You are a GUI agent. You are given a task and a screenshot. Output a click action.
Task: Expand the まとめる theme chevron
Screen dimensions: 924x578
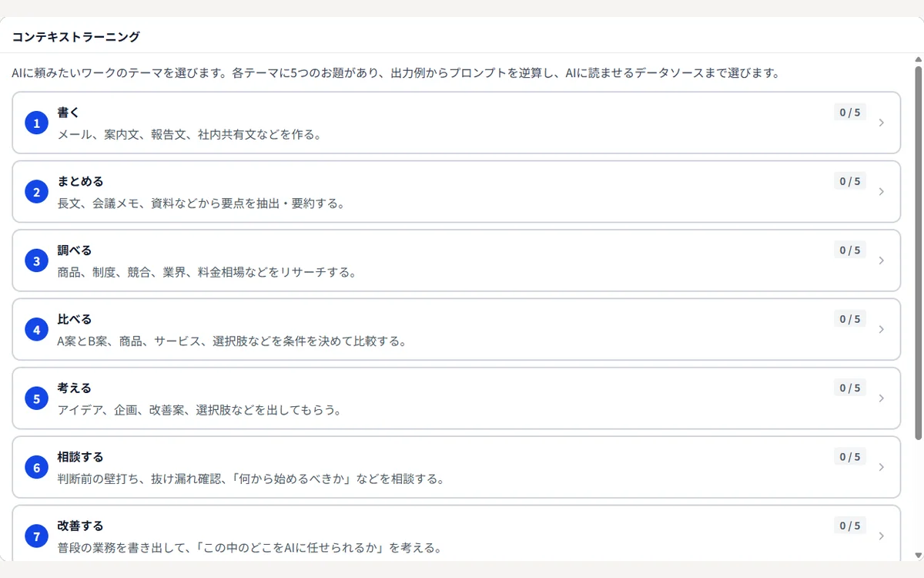coord(882,192)
